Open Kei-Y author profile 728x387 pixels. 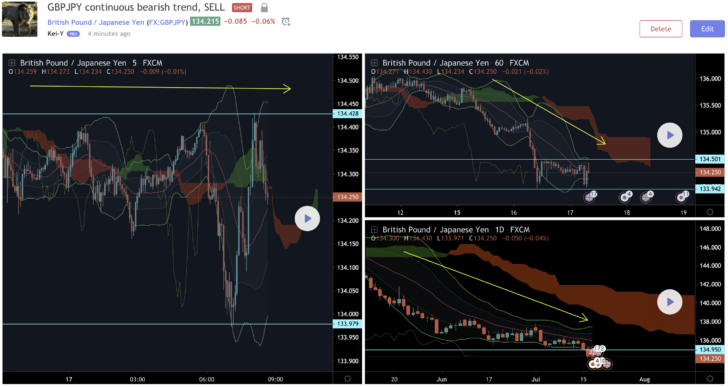pyautogui.click(x=55, y=33)
